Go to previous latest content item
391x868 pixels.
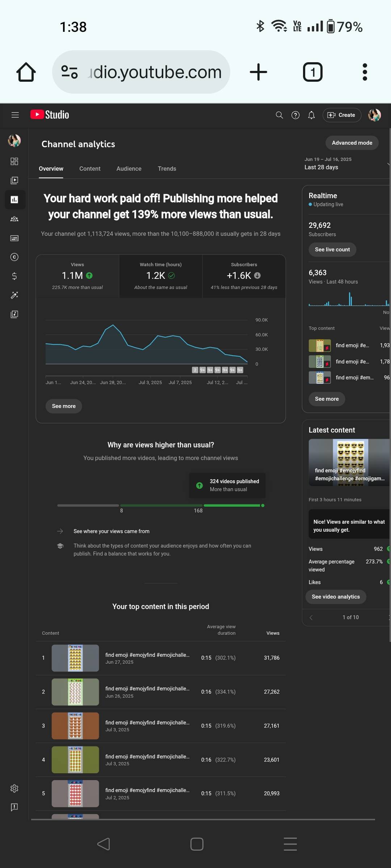point(311,617)
